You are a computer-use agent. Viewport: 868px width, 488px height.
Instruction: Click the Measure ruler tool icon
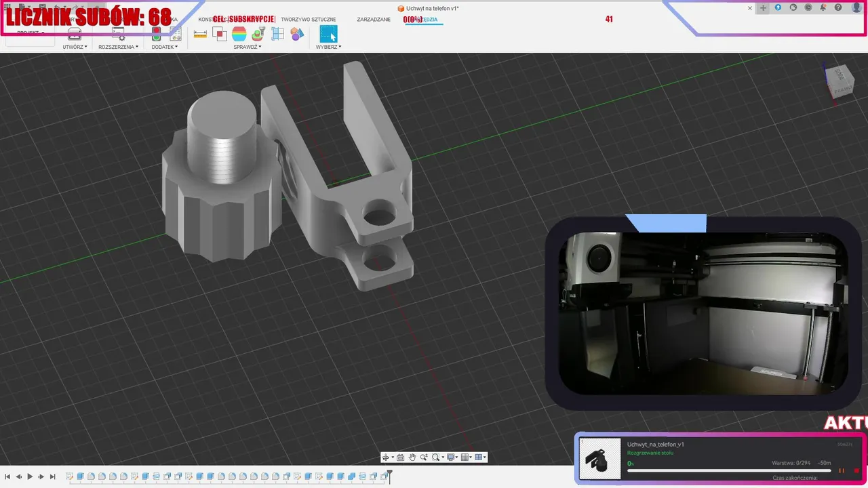tap(200, 34)
